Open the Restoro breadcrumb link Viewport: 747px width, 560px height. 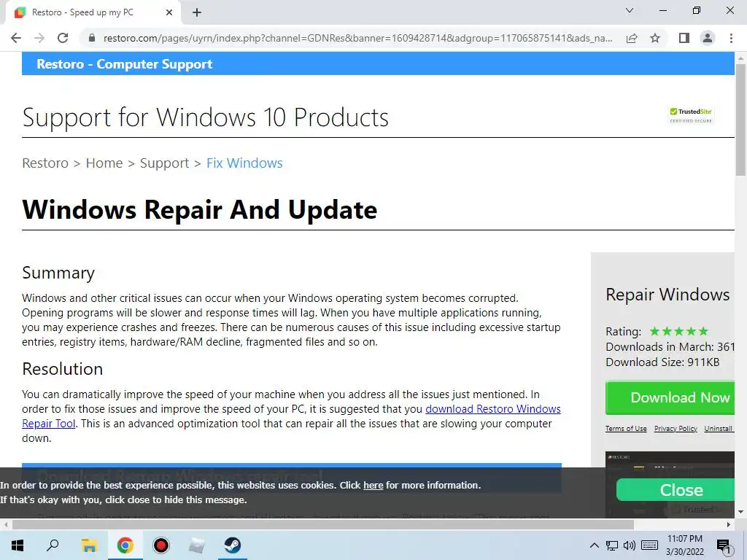[x=45, y=163]
